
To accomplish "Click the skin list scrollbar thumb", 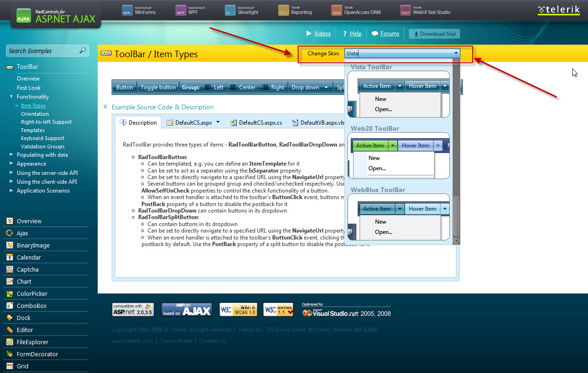I will coord(456,215).
